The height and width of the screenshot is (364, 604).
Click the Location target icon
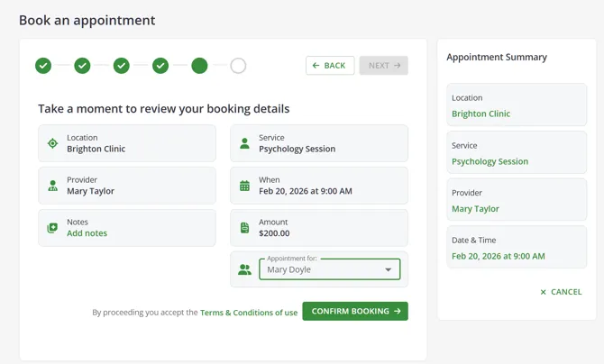tap(52, 143)
